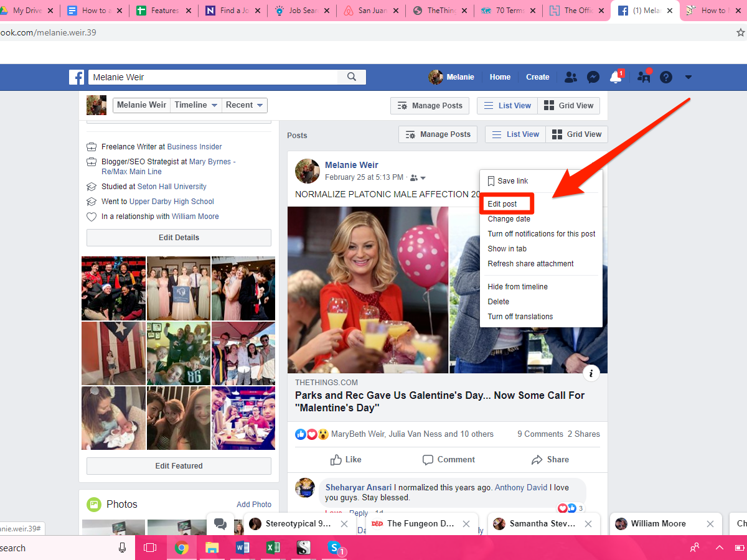Open the Timeline dropdown

pos(195,105)
